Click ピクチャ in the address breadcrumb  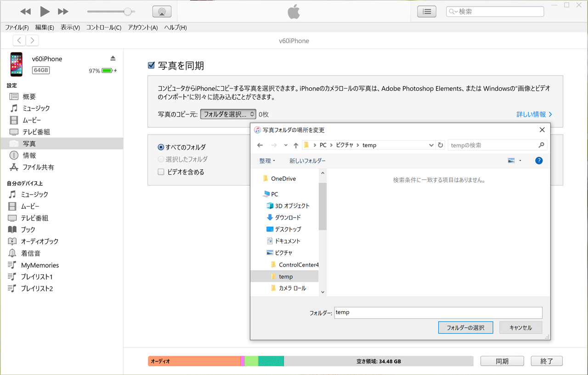click(x=345, y=145)
